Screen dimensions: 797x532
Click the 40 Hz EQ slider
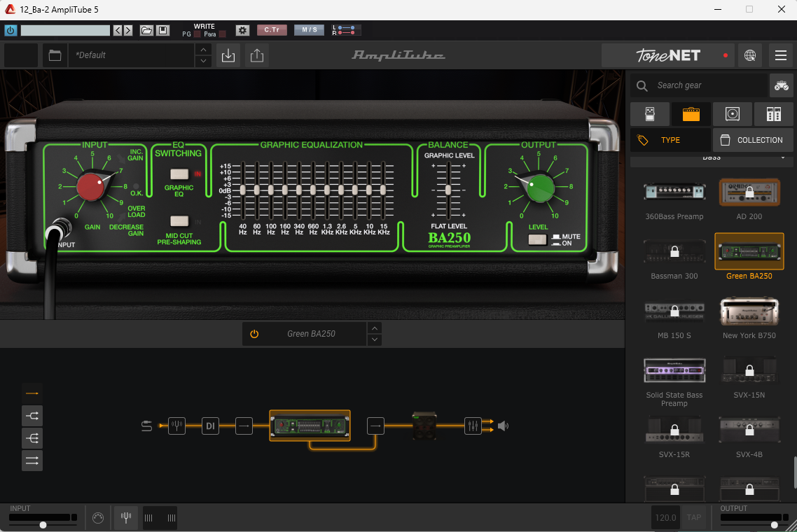coord(243,190)
